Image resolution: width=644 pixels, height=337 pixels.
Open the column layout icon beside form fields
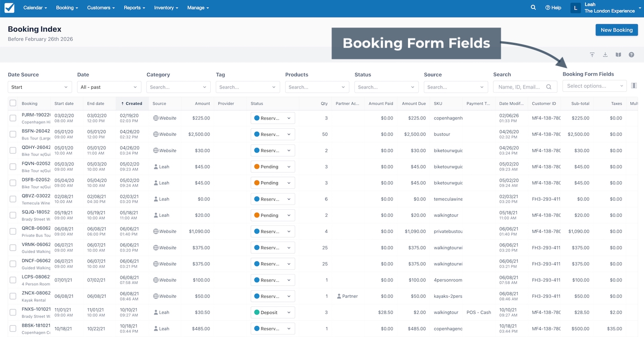[634, 85]
